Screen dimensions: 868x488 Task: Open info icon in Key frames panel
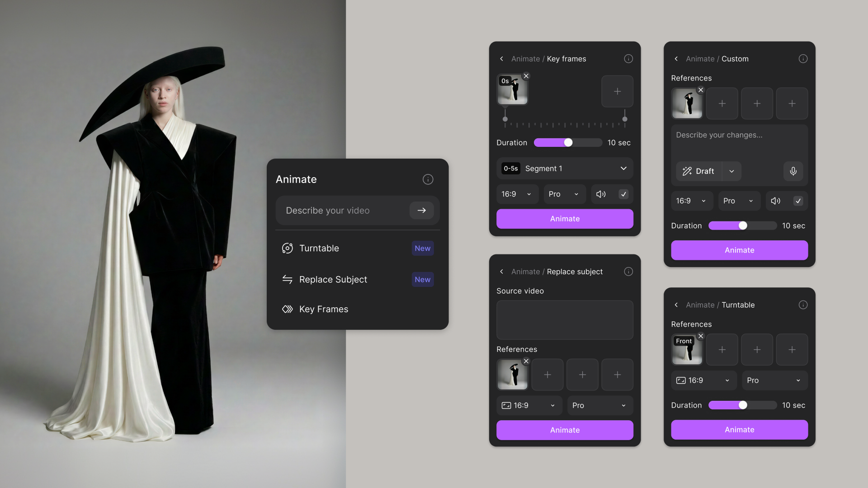pyautogui.click(x=628, y=59)
